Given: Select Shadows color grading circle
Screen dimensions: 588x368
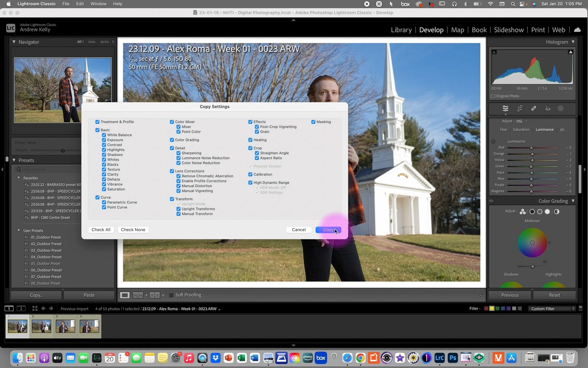Looking at the screenshot, I should pyautogui.click(x=532, y=212).
